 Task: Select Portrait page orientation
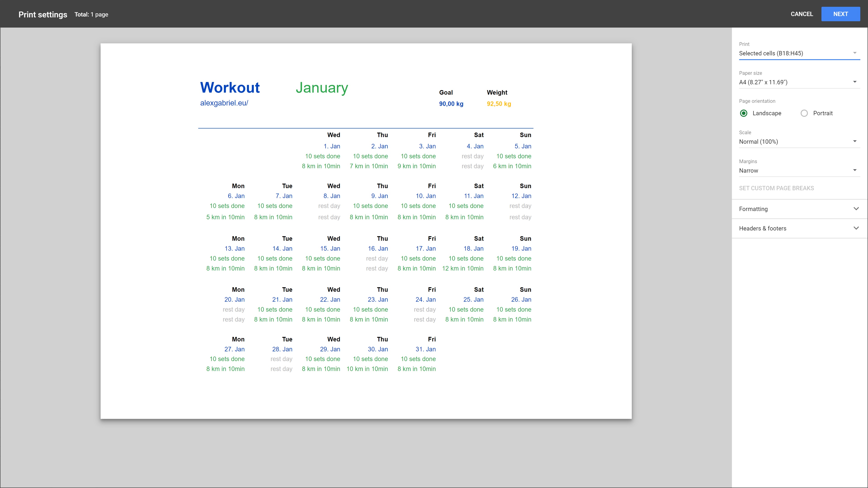(804, 113)
